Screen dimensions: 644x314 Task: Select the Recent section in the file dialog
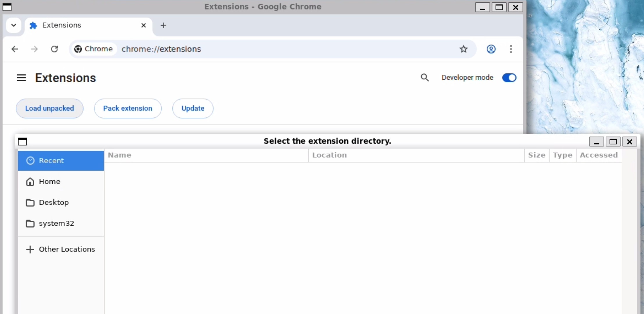click(x=51, y=160)
